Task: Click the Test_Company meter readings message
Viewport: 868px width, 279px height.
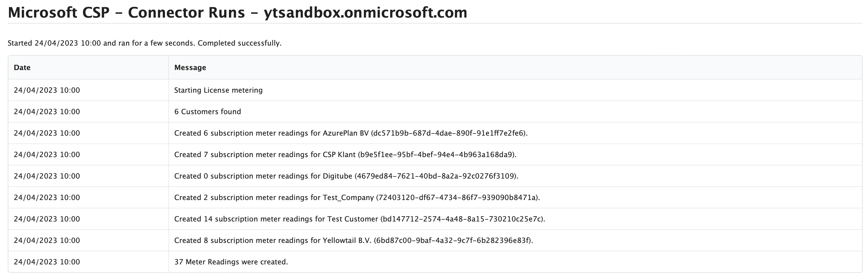Action: click(x=357, y=198)
